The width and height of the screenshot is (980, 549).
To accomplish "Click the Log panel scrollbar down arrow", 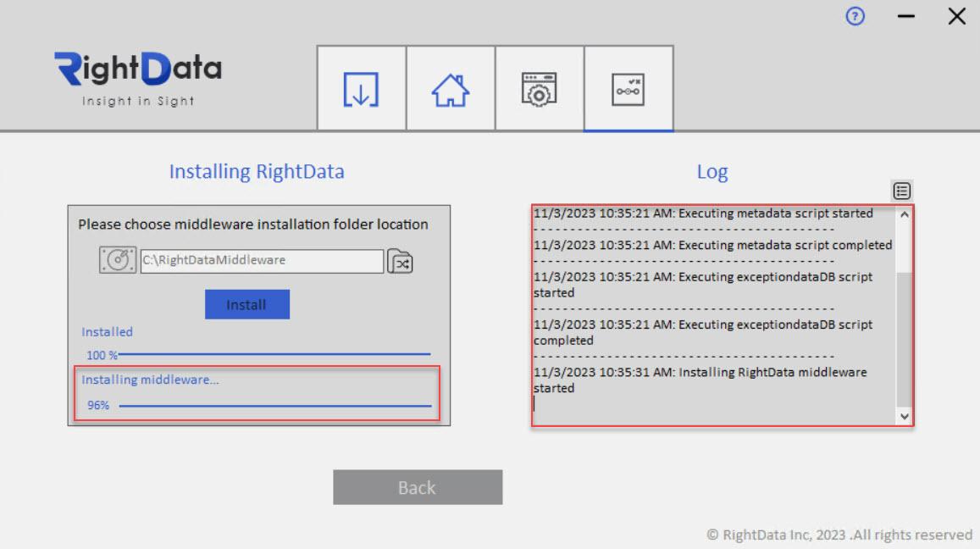I will point(905,414).
